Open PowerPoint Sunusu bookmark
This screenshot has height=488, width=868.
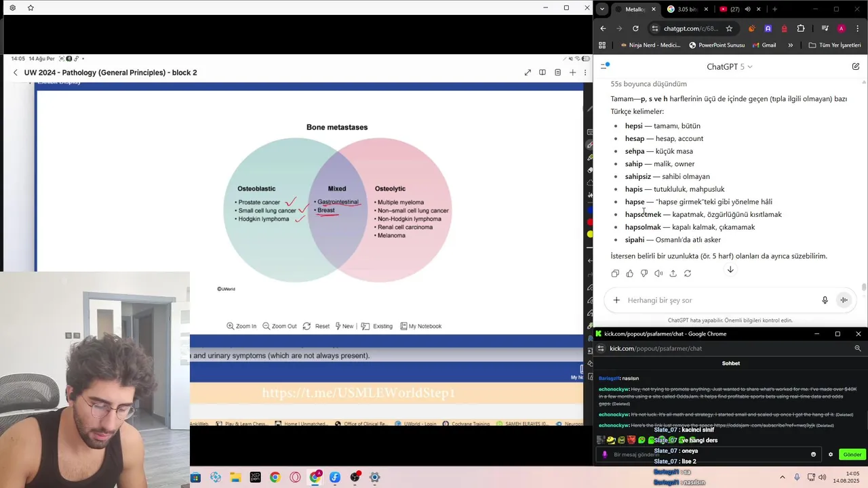tap(717, 45)
